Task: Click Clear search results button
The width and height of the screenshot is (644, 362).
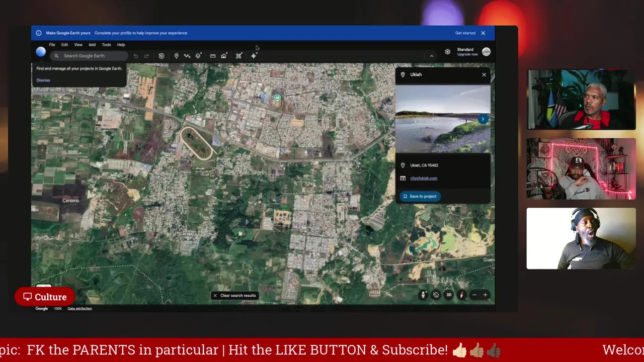Action: click(x=234, y=296)
